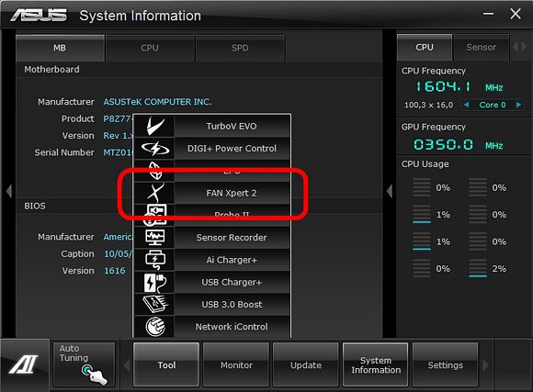Click the TurboV EVO icon
This screenshot has width=533, height=392.
click(x=155, y=126)
